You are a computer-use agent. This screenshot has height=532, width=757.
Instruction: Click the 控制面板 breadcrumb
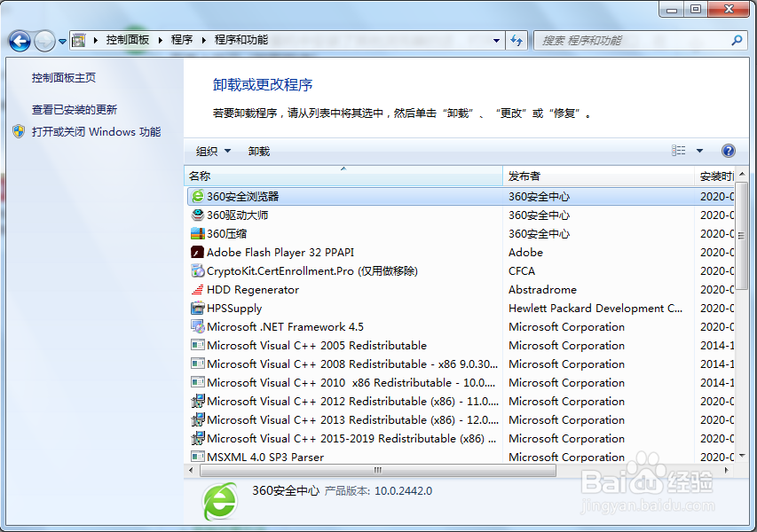pos(128,40)
